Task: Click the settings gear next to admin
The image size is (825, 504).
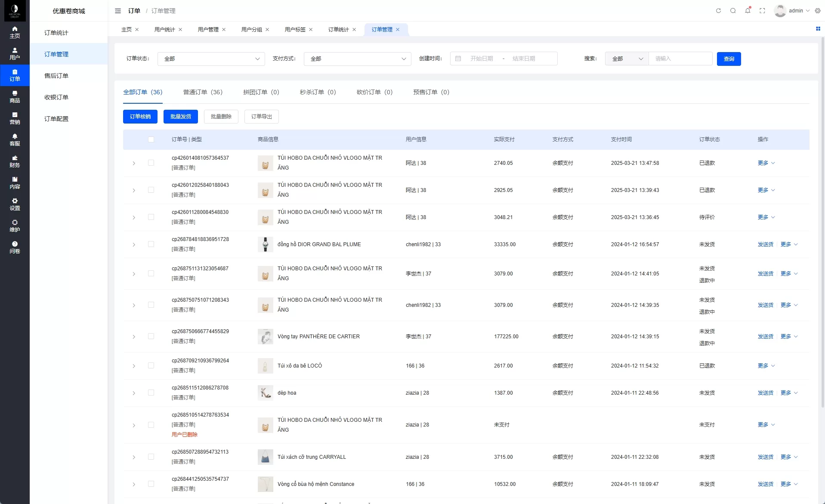Action: tap(818, 11)
